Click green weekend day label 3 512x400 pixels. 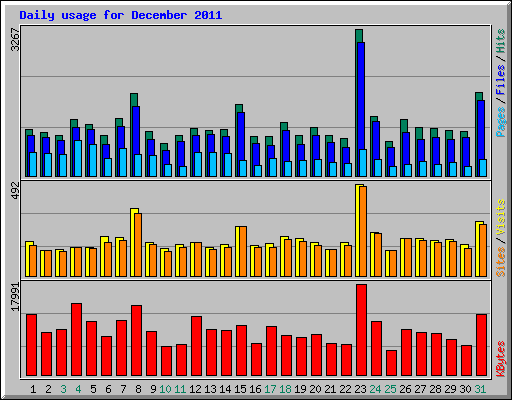click(x=63, y=389)
